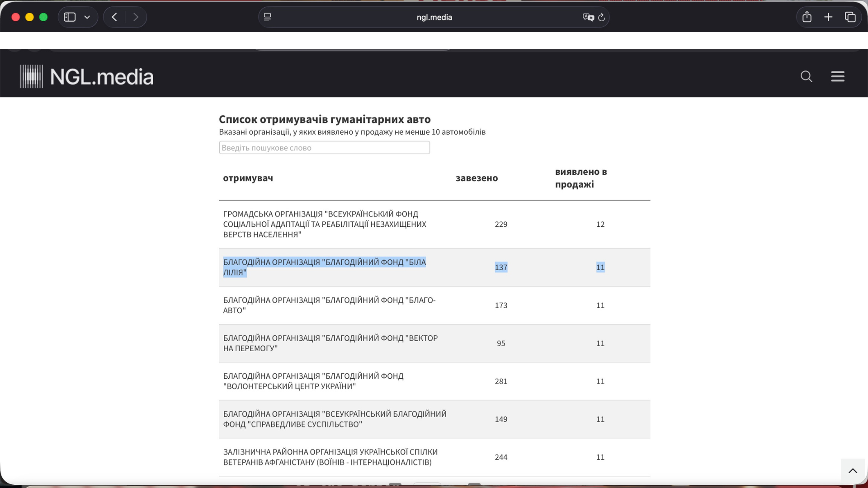The height and width of the screenshot is (488, 868).
Task: Open the translate webpage option
Action: point(588,17)
